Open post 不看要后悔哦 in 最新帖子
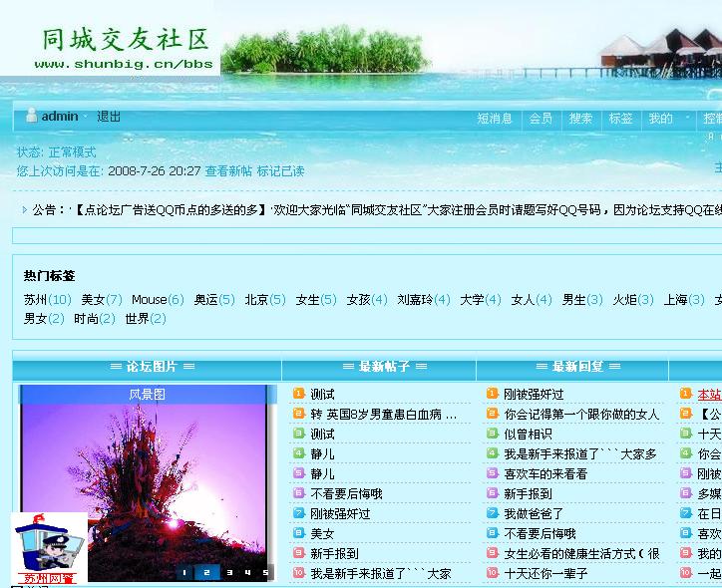This screenshot has width=722, height=588. tap(347, 494)
